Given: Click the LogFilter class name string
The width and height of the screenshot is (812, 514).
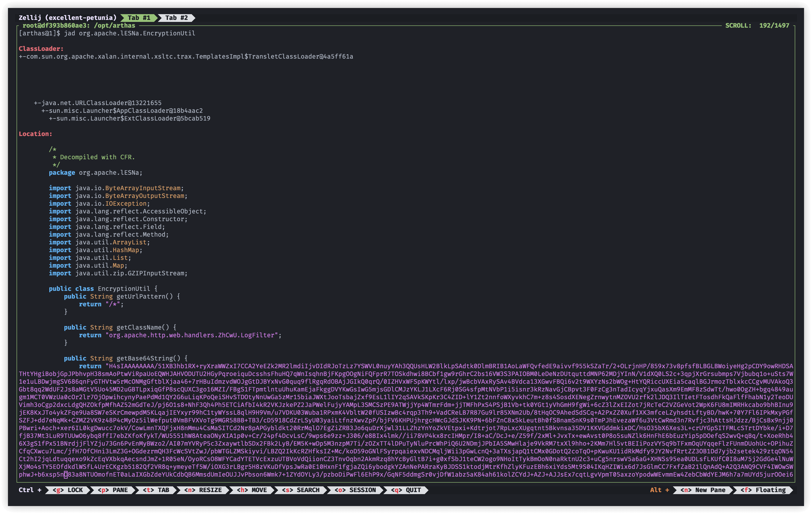Looking at the screenshot, I should (193, 335).
